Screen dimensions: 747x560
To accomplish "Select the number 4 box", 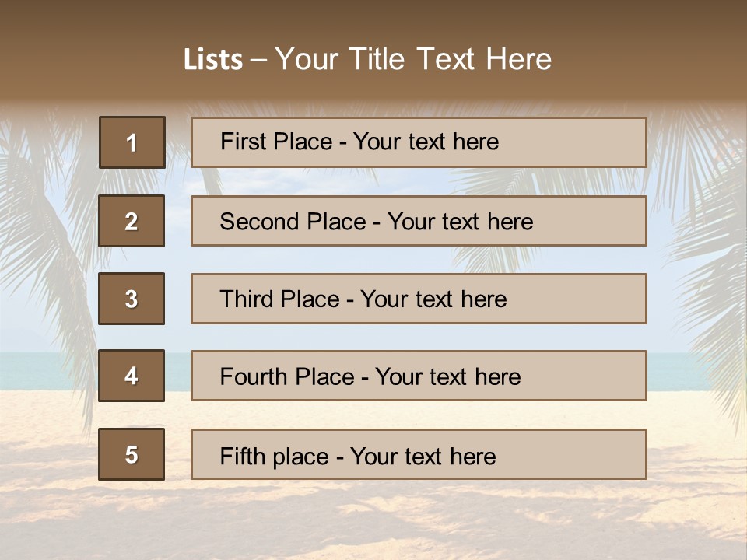I will pos(132,376).
